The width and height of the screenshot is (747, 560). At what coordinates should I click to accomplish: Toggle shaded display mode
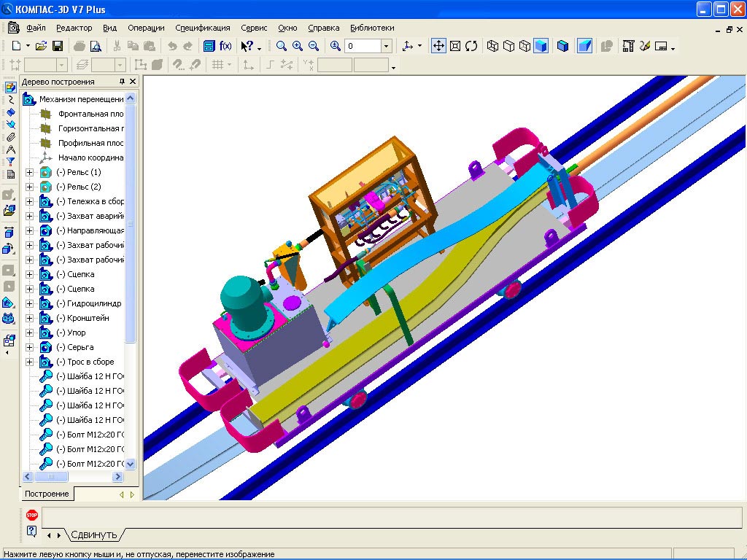[541, 46]
